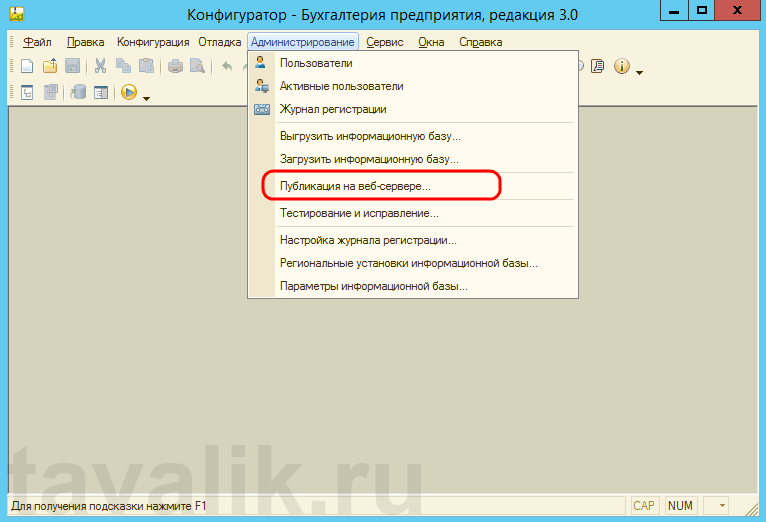766x522 pixels.
Task: Choose Загрузить информационную базу
Action: (413, 159)
